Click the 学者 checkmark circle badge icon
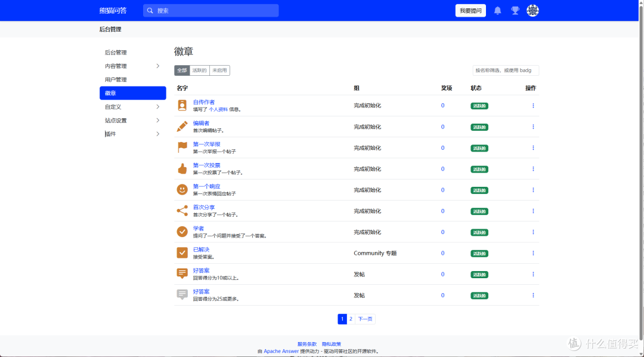 [x=182, y=232]
